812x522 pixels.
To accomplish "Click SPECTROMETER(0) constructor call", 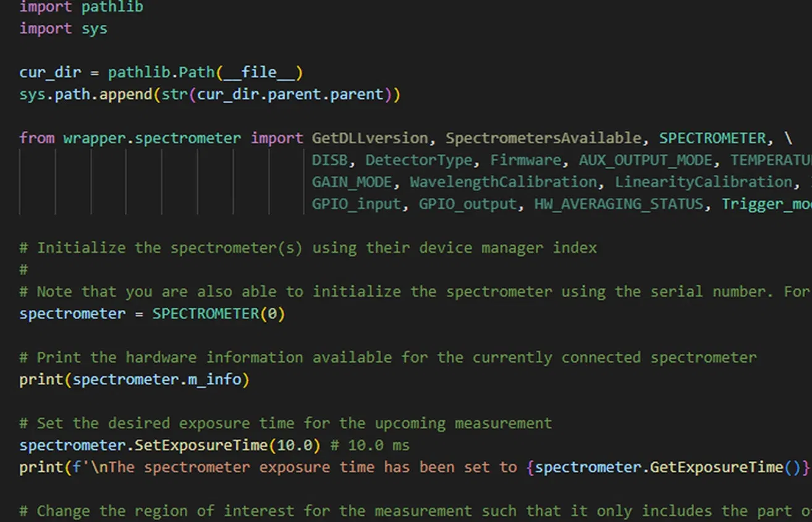I will point(218,313).
